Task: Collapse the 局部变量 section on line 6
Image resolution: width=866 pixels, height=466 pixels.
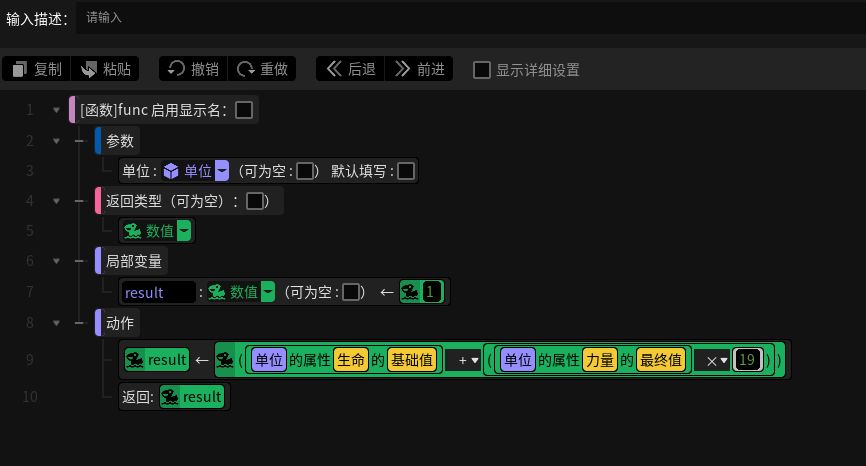Action: [x=56, y=261]
